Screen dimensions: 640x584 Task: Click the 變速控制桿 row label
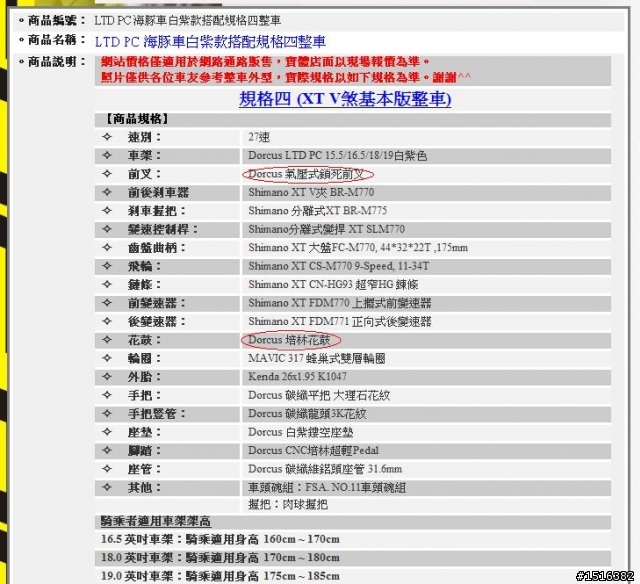(x=163, y=229)
